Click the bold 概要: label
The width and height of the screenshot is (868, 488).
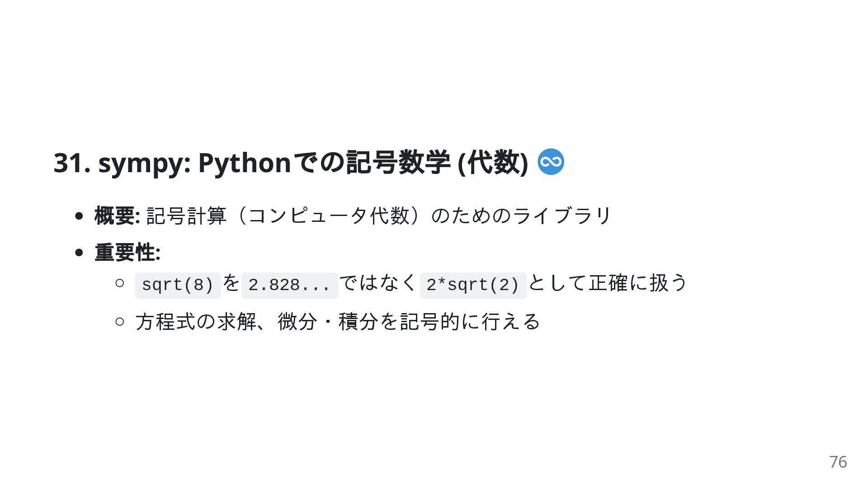tap(117, 216)
